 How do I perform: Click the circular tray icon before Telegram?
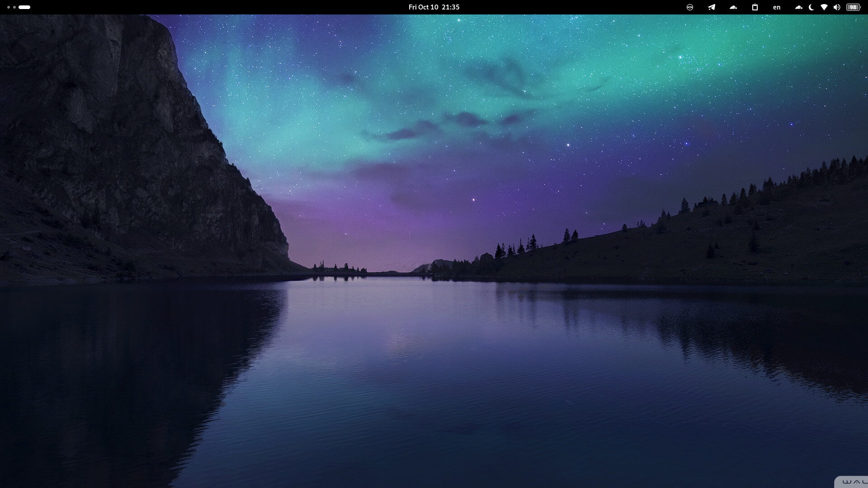click(x=690, y=7)
